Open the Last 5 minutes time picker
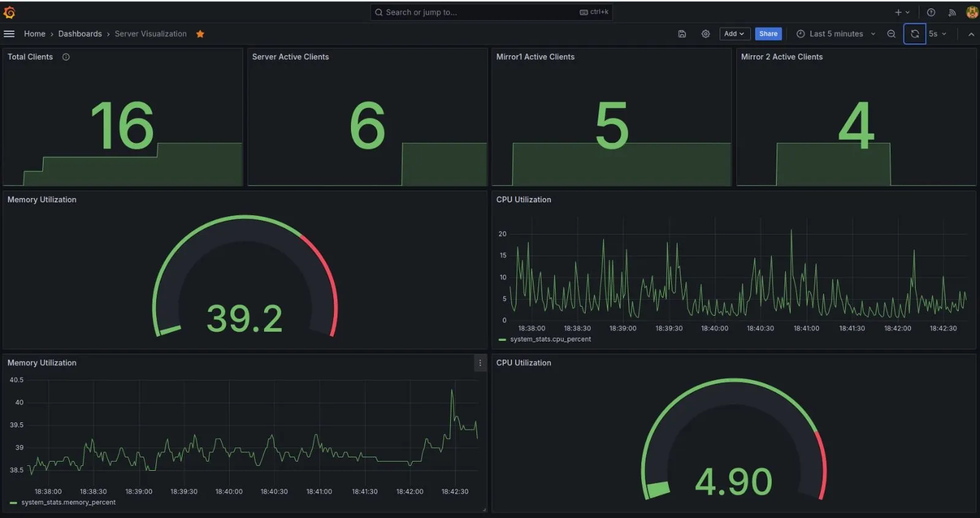Image resolution: width=980 pixels, height=518 pixels. (835, 34)
